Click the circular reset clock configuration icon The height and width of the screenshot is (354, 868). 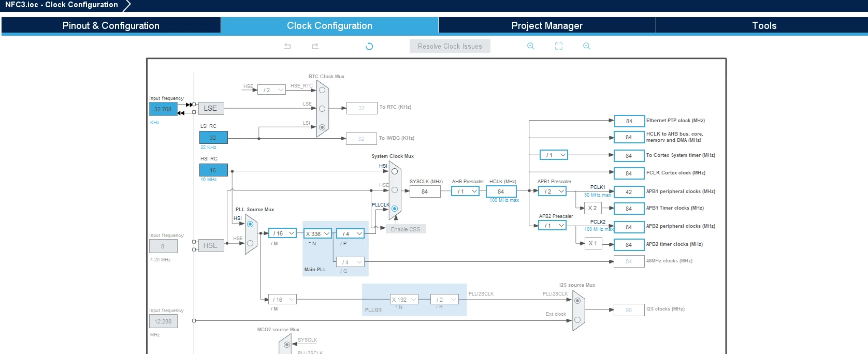click(x=369, y=46)
